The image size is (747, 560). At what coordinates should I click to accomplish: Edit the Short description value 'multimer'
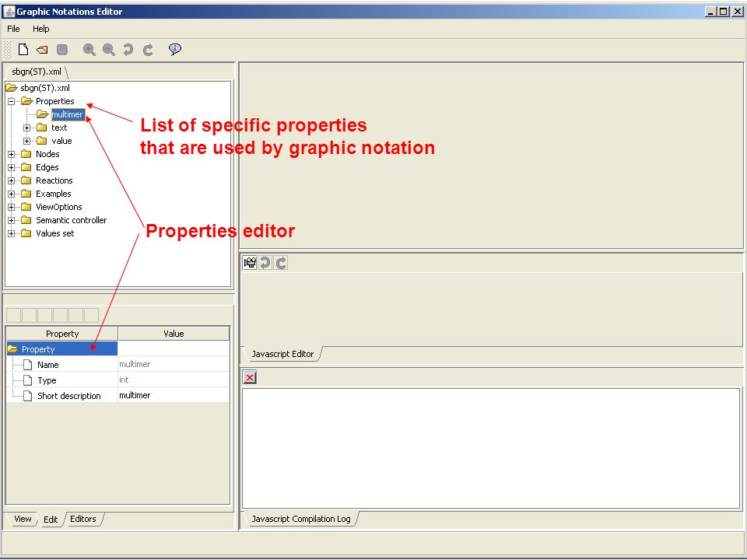tap(174, 395)
